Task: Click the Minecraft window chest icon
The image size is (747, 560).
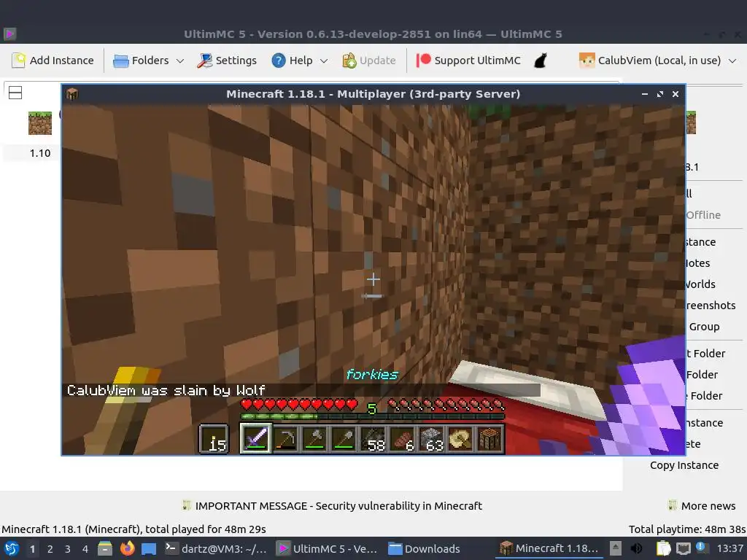Action: click(72, 94)
